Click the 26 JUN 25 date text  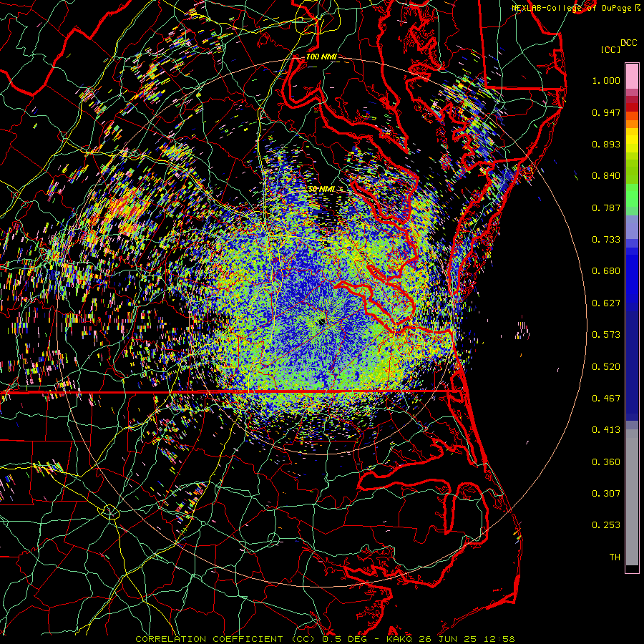pos(448,639)
